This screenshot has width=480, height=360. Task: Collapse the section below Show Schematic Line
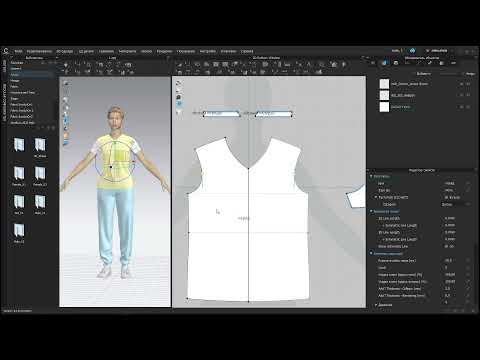(371, 253)
